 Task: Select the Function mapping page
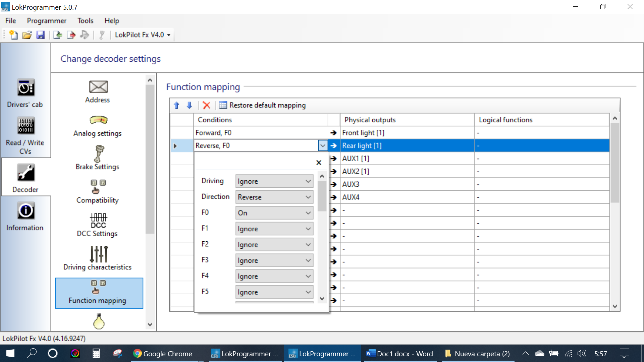click(x=99, y=293)
